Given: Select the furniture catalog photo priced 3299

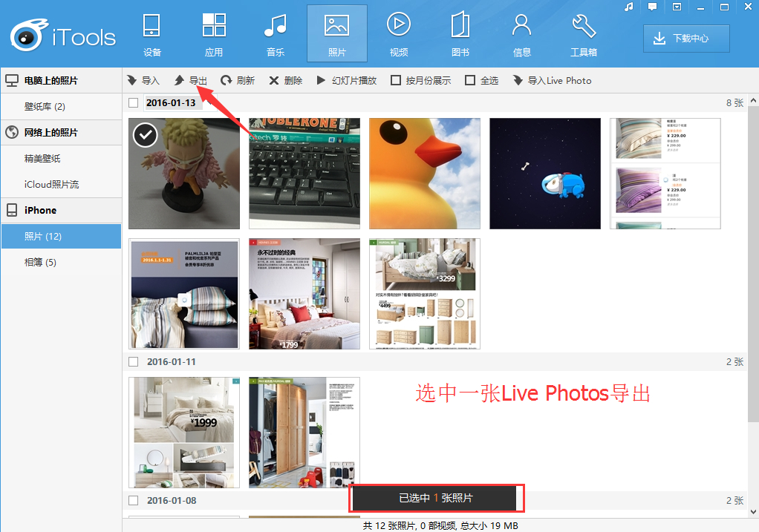Looking at the screenshot, I should click(x=425, y=294).
